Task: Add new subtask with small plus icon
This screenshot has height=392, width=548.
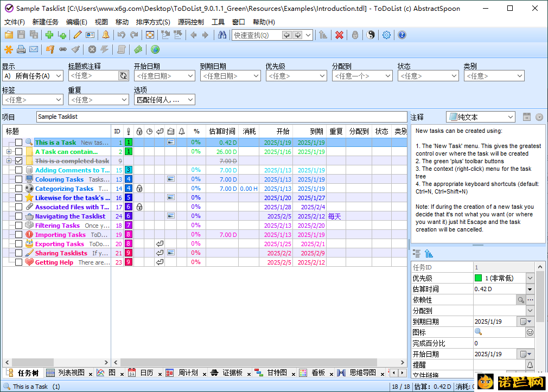Action: (x=62, y=35)
